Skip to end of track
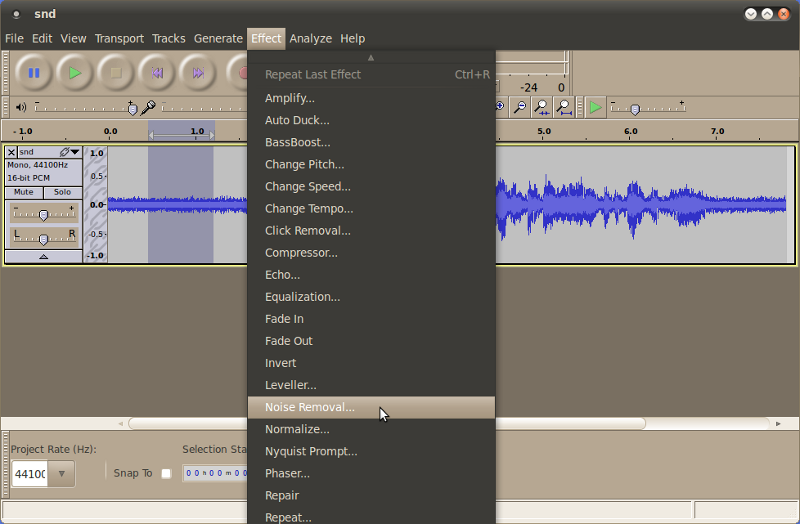This screenshot has width=800, height=524. tap(198, 73)
